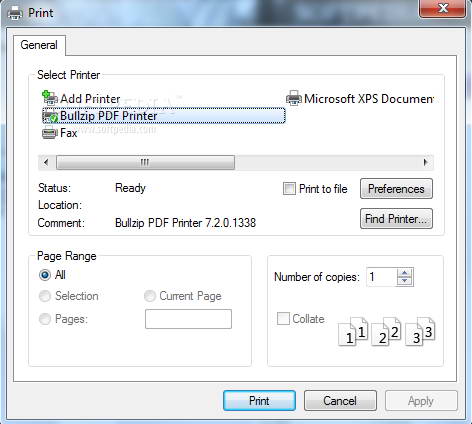Click the Ready status text

[130, 188]
